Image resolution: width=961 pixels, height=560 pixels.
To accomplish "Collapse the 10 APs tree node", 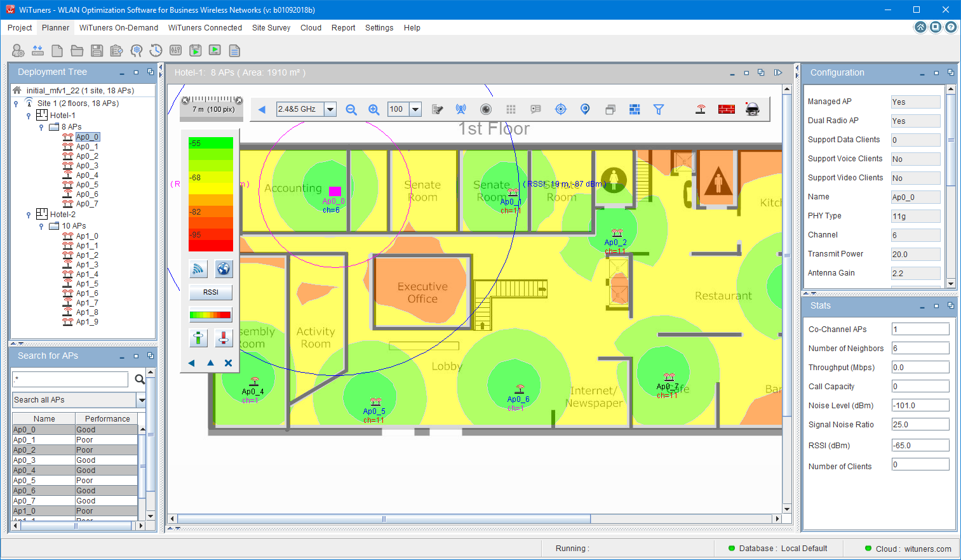I will point(41,226).
